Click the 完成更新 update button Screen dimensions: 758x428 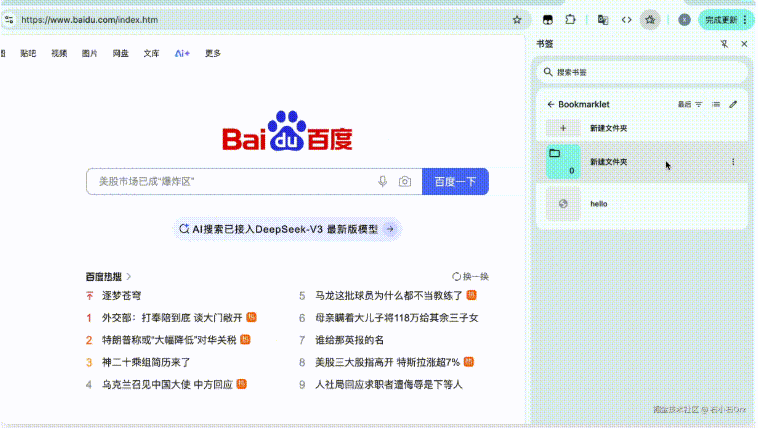[726, 20]
